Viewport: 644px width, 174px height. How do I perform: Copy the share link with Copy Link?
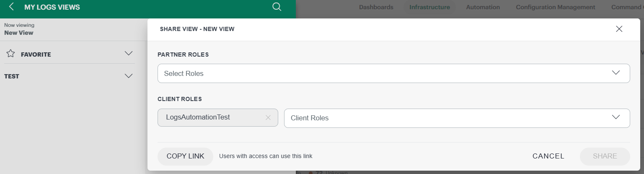pos(185,156)
